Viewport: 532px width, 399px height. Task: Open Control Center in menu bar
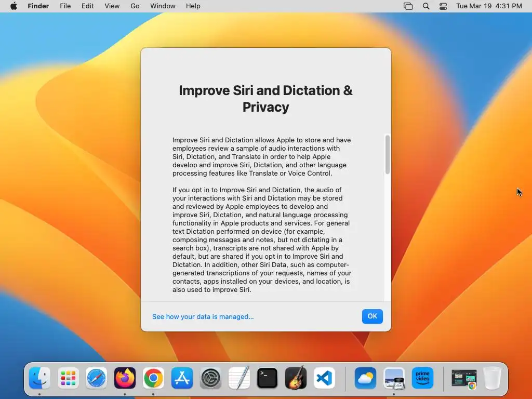tap(443, 6)
